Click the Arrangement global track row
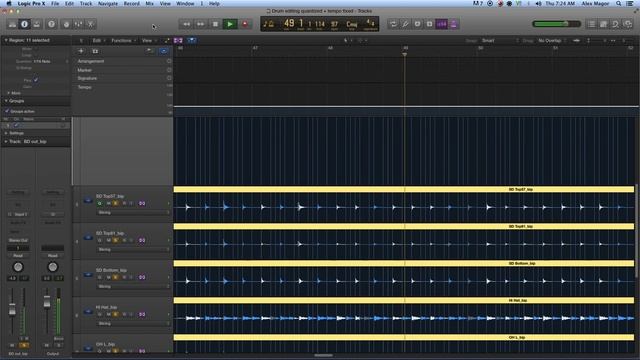The width and height of the screenshot is (640, 360). coord(124,61)
